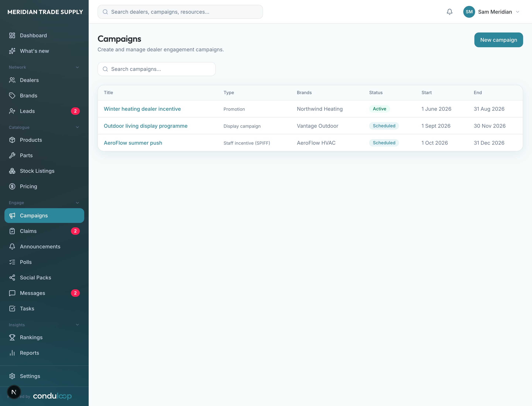Click the Northwind Heating brand cell

(320, 109)
